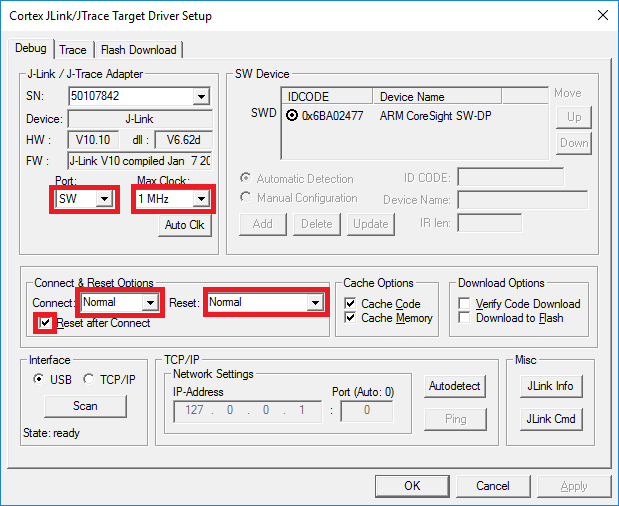Open the Connect mode dropdown

[150, 303]
